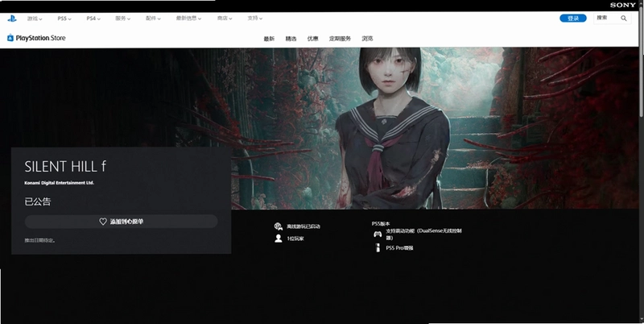Click the single player person icon

pyautogui.click(x=279, y=239)
